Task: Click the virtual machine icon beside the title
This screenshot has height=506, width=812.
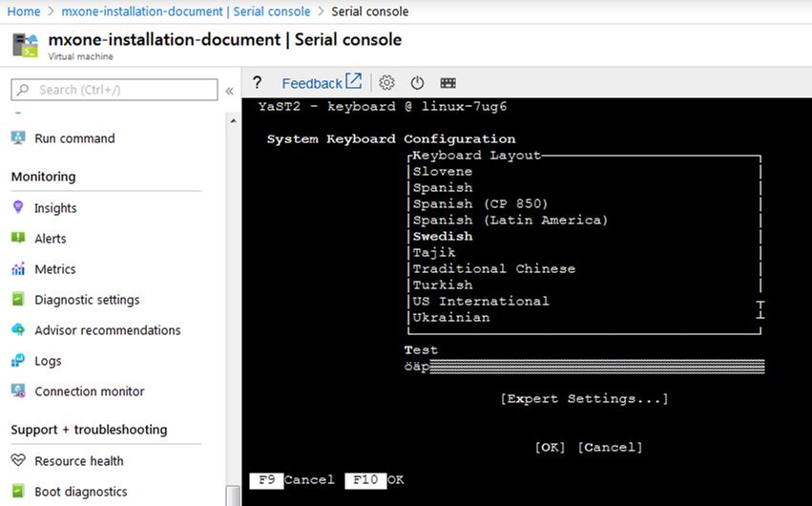Action: (26, 45)
